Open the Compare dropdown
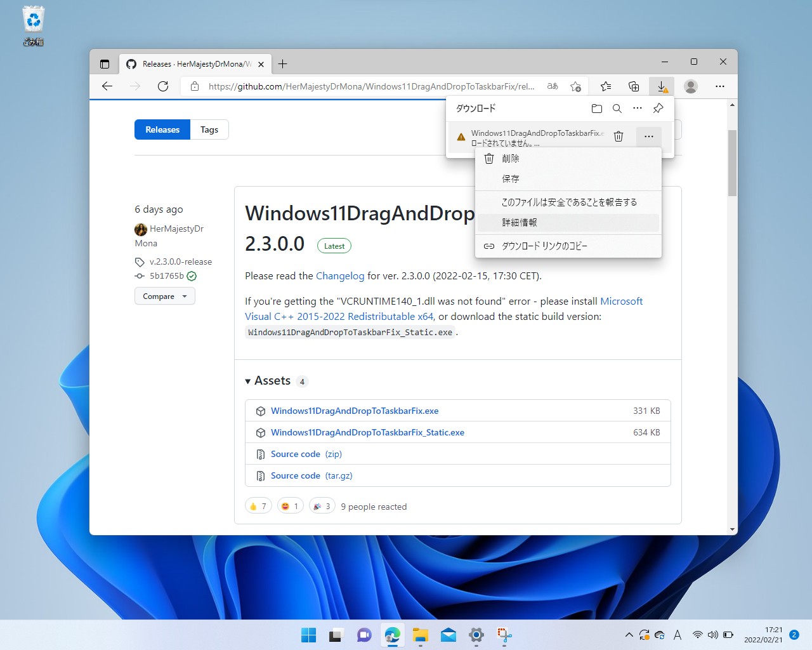Viewport: 812px width, 650px height. (x=164, y=296)
